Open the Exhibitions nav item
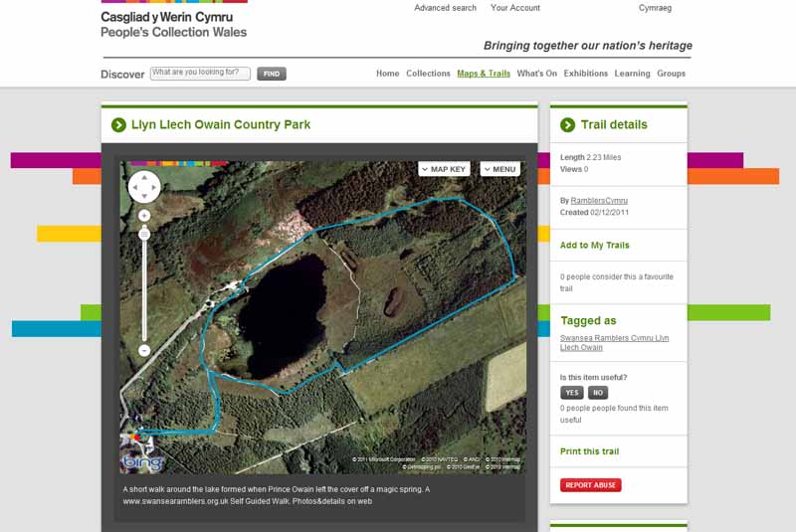 click(585, 74)
